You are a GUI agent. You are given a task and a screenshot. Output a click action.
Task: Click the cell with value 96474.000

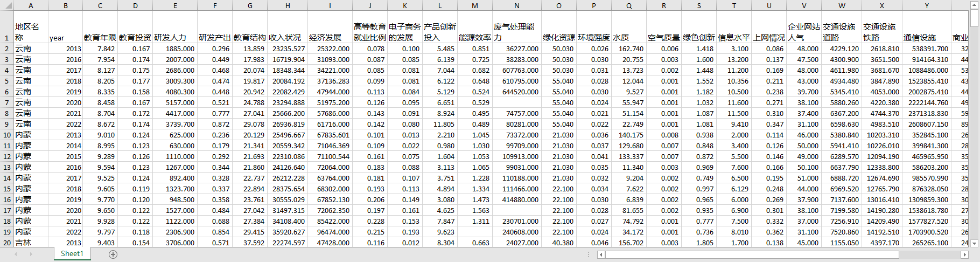(x=330, y=232)
